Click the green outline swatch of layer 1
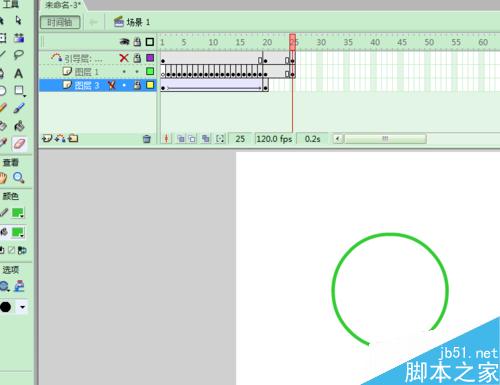Screen dimensions: 500x385 point(150,71)
